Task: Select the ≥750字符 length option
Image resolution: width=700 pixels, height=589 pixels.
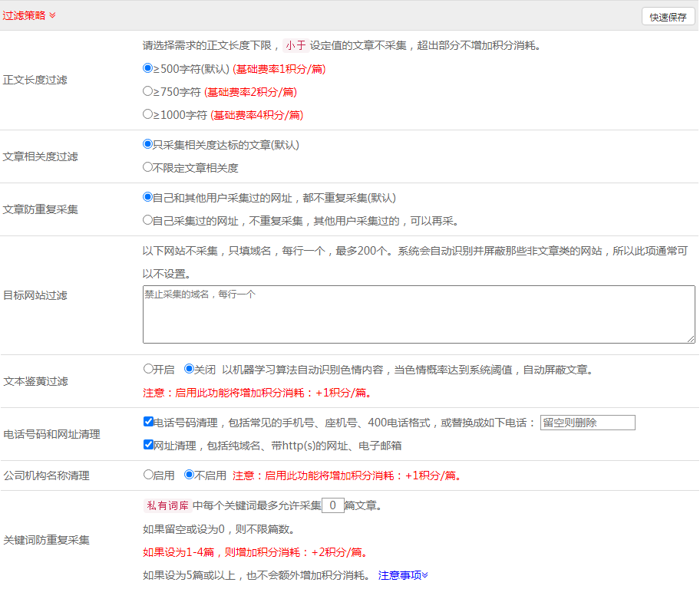Action: (x=148, y=91)
